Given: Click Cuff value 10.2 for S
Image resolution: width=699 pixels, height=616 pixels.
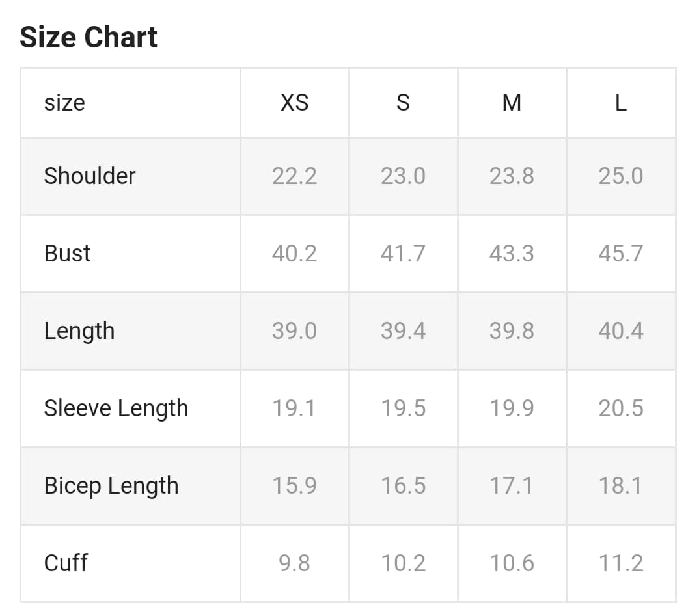Looking at the screenshot, I should pyautogui.click(x=403, y=563).
